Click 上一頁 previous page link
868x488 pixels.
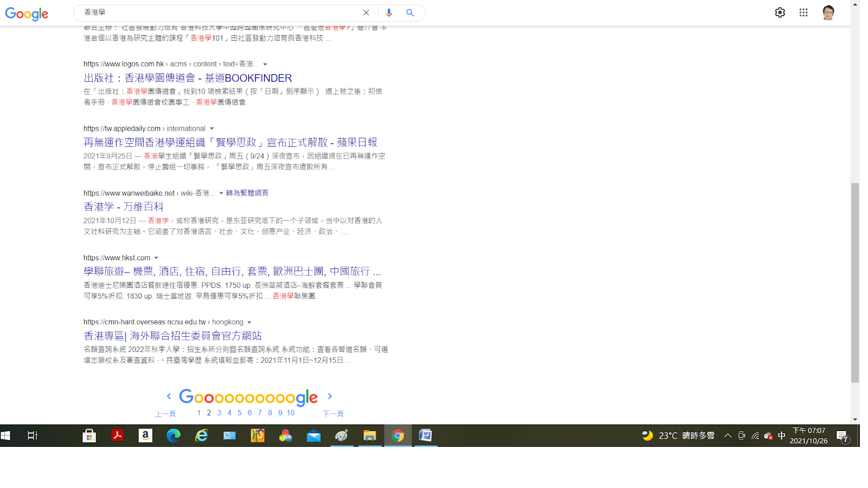(x=165, y=414)
